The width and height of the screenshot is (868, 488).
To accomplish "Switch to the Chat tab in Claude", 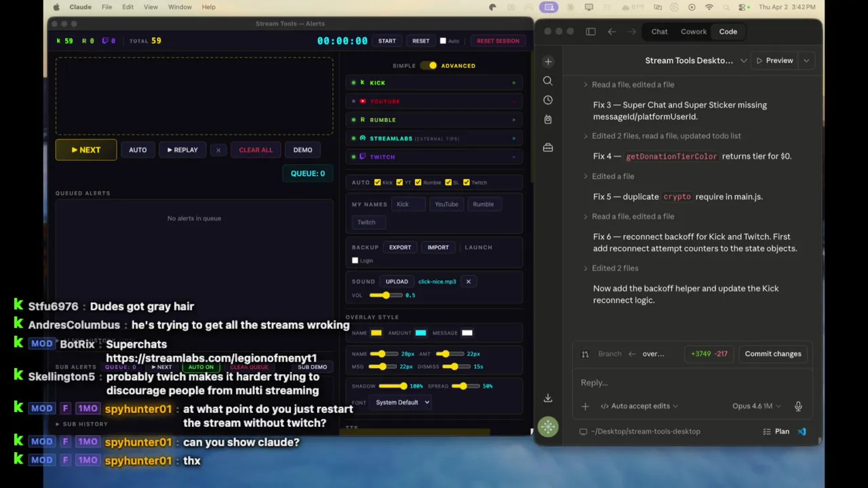I will tap(659, 31).
